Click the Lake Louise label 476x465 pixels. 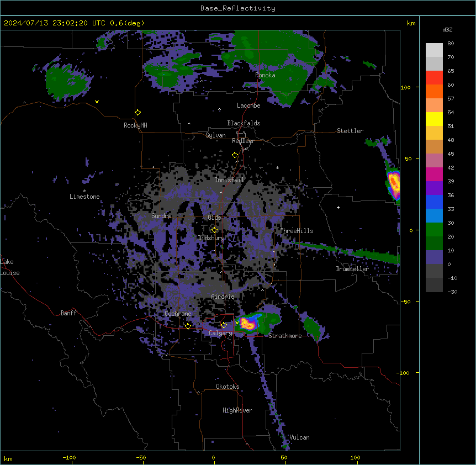pos(10,267)
